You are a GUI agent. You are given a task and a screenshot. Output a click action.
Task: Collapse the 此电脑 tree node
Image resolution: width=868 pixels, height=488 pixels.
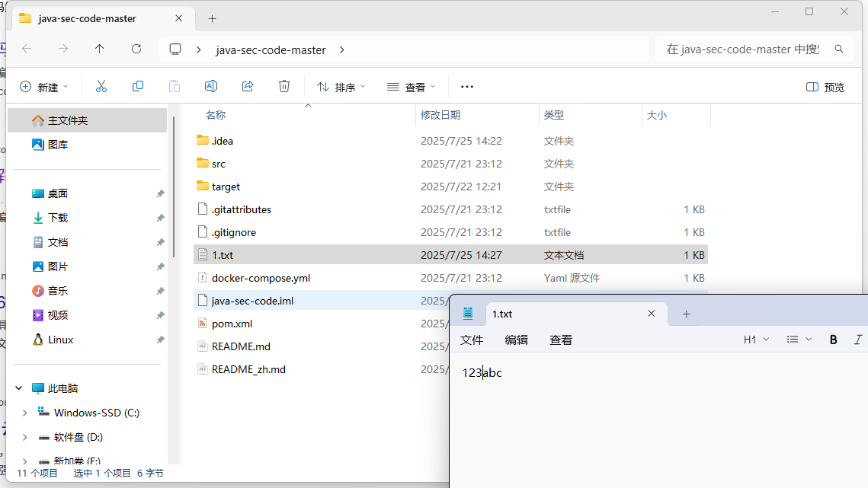(19, 388)
